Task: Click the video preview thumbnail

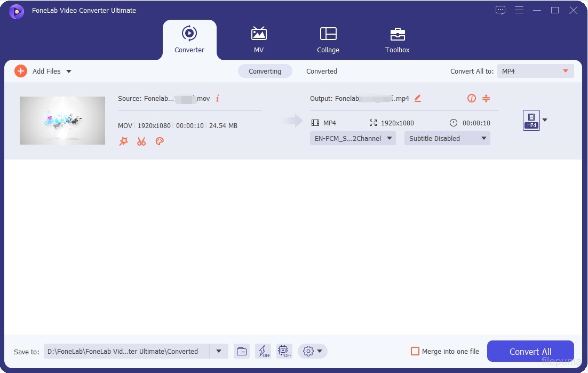Action: click(x=62, y=121)
